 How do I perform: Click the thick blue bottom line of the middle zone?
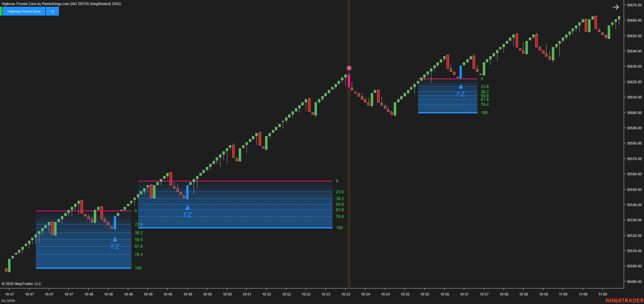click(235, 228)
